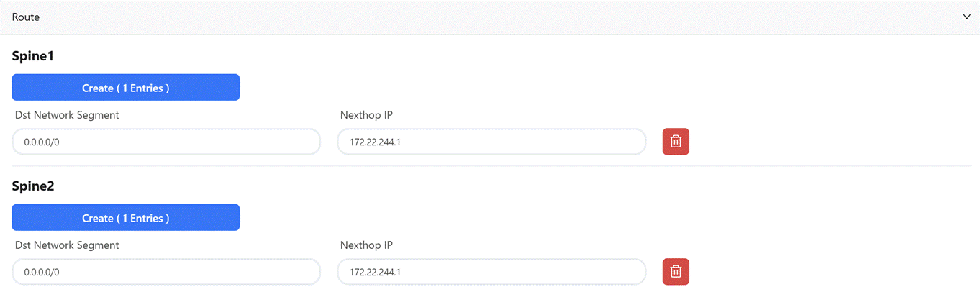Focus Spine1 Nexthop IP field
The width and height of the screenshot is (980, 292).
(492, 142)
